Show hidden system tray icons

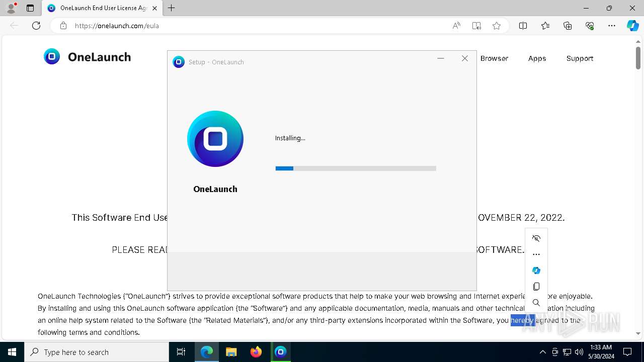point(542,352)
